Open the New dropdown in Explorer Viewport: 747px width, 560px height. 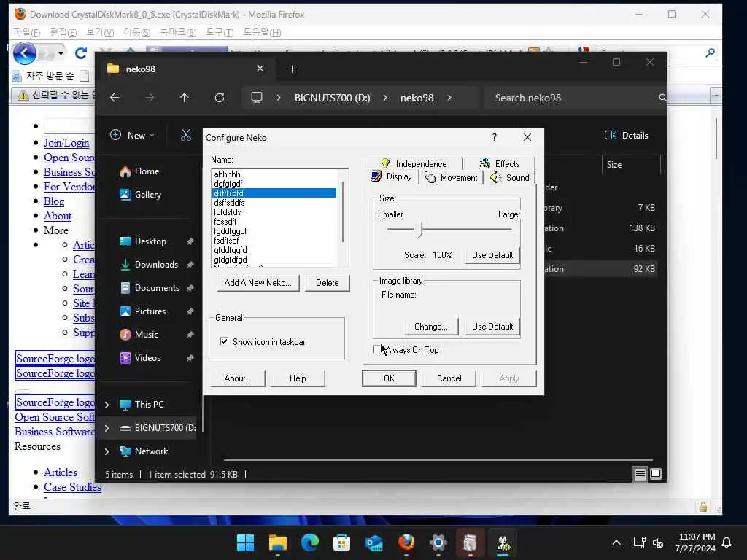(132, 135)
